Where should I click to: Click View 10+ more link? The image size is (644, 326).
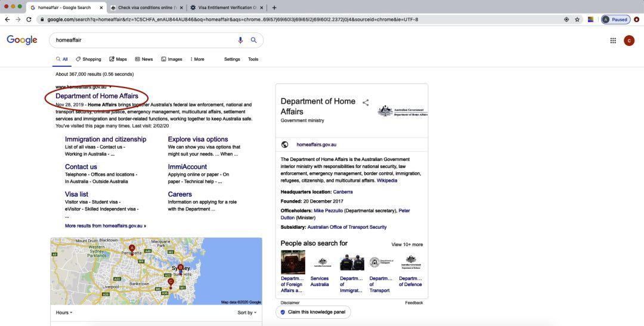pos(407,244)
